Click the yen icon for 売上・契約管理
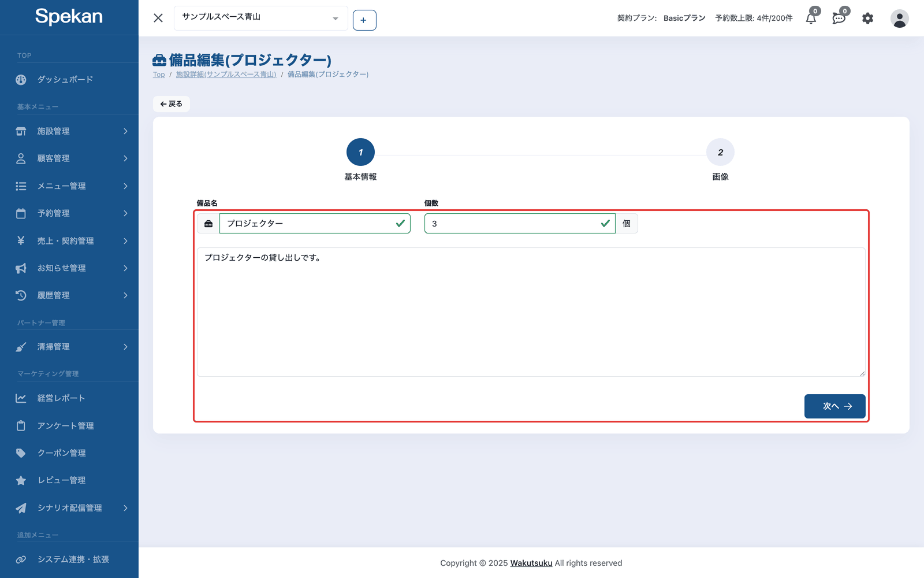This screenshot has height=578, width=924. (x=21, y=240)
